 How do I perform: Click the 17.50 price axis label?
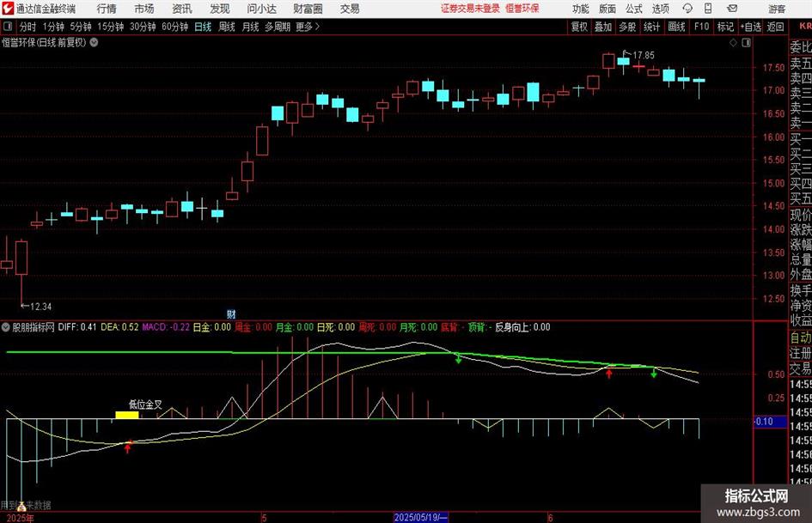[773, 68]
